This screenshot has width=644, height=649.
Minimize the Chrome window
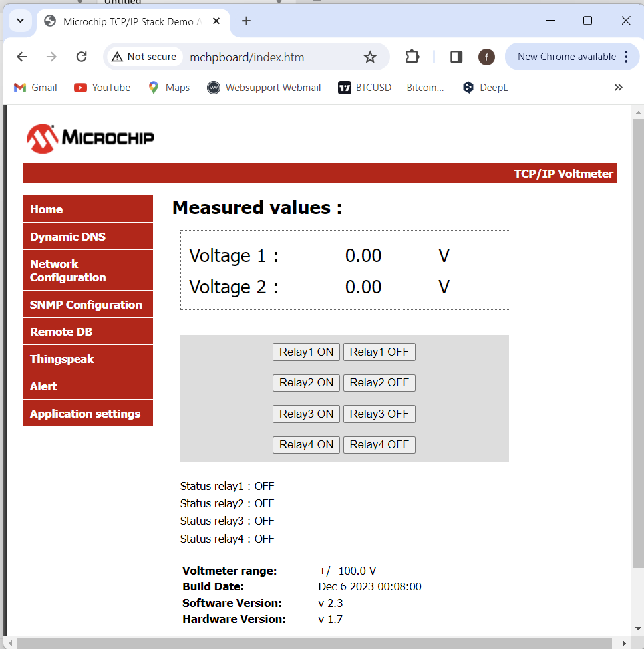(550, 20)
